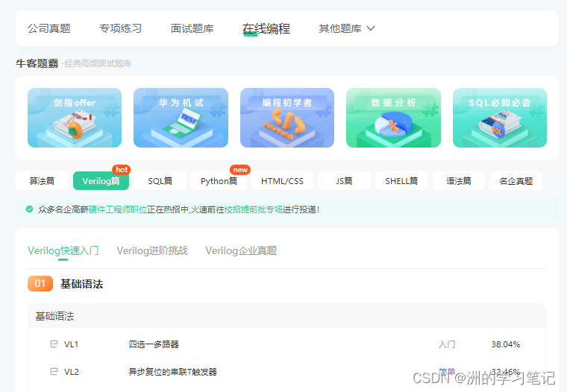Click the VL1 problem number

coord(71,344)
